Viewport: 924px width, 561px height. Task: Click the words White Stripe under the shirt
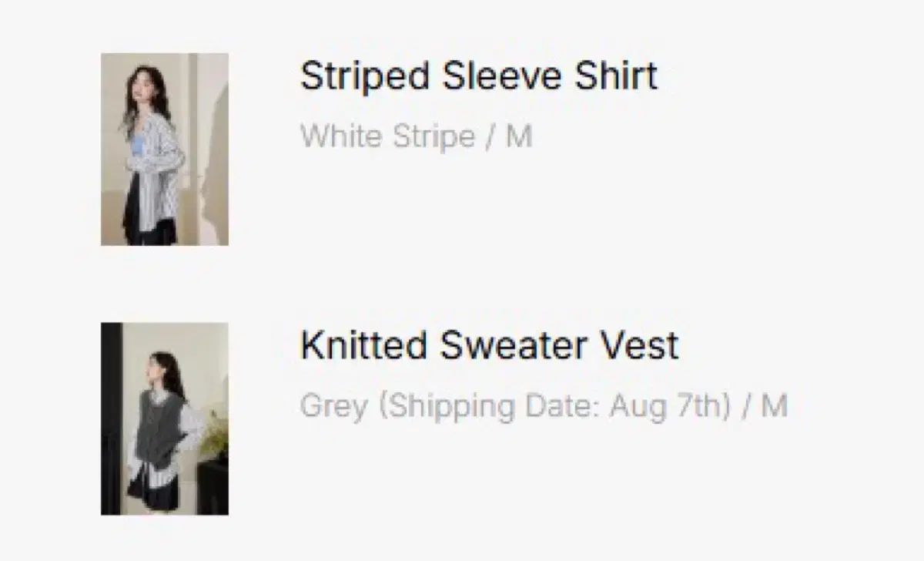point(387,137)
